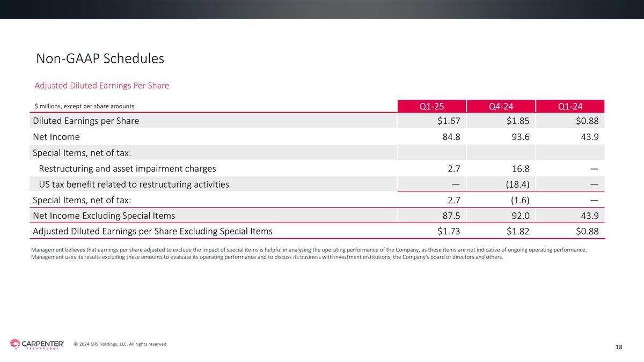
Task: Select the Q1-25 column header
Action: (x=431, y=106)
